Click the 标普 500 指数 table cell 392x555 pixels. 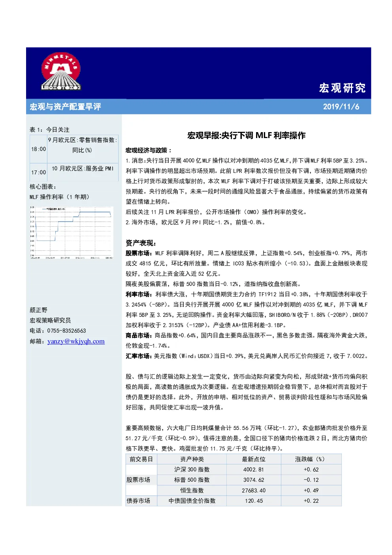pos(192,480)
